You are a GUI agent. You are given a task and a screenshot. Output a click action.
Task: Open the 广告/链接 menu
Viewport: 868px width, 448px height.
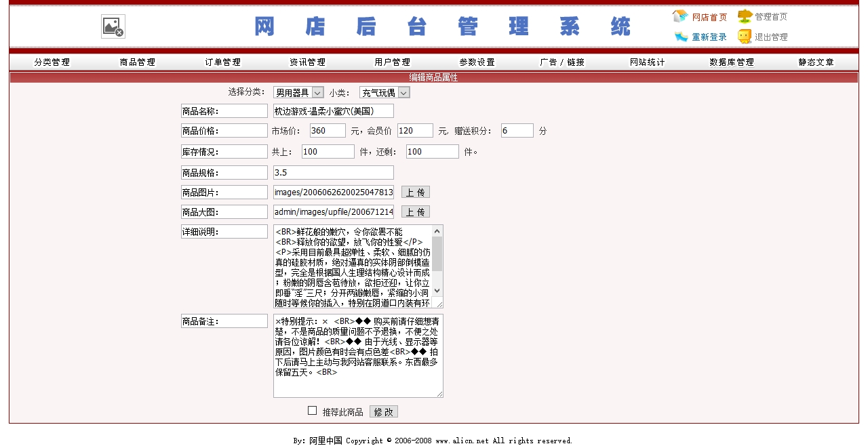(x=562, y=62)
